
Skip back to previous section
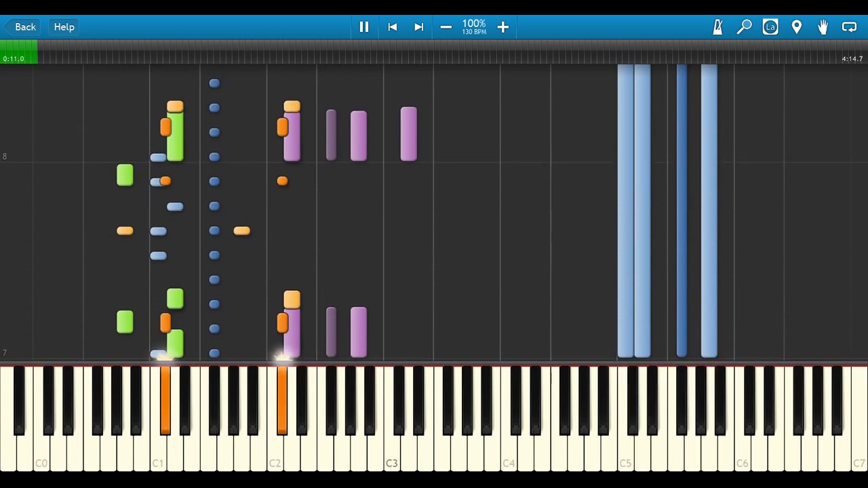(392, 27)
